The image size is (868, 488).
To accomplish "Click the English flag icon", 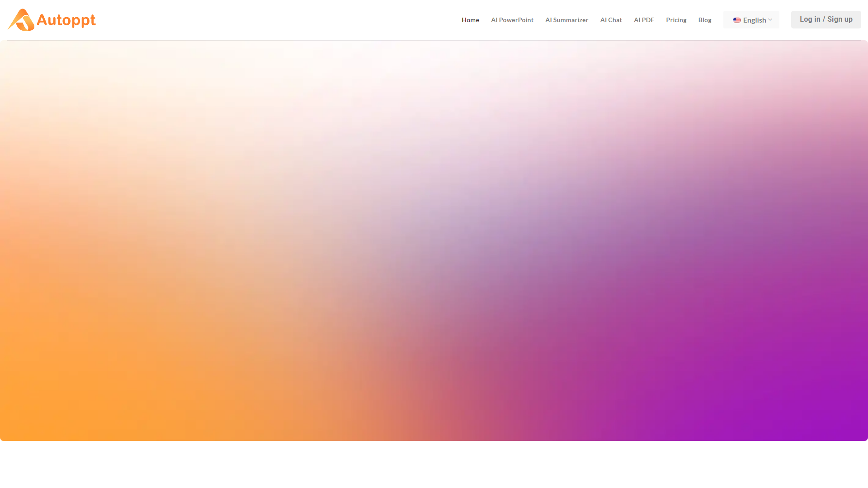I will [x=736, y=20].
